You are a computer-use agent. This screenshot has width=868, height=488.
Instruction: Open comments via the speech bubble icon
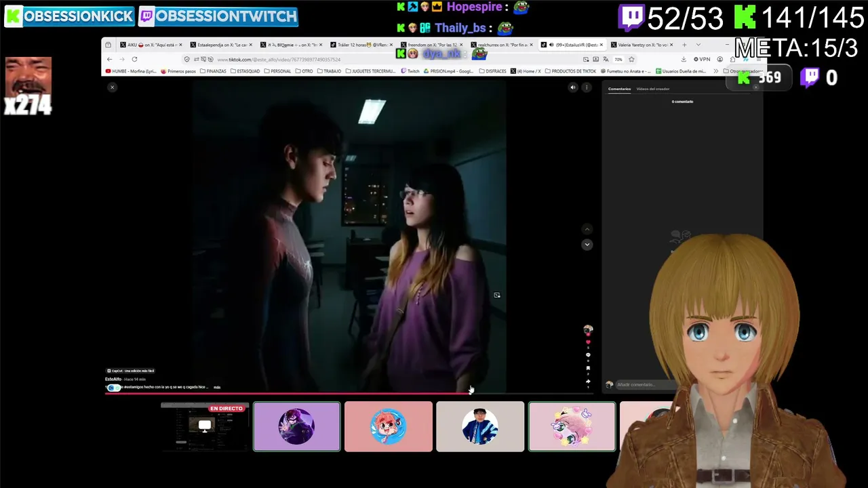(x=588, y=355)
